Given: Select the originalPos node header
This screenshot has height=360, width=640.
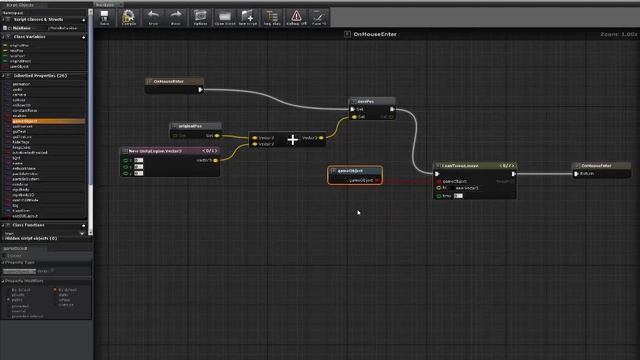Looking at the screenshot, I should (x=196, y=126).
